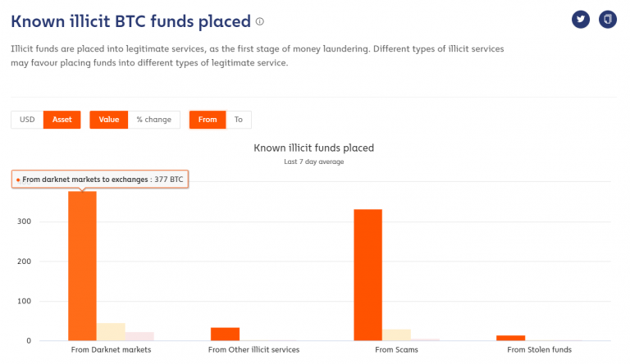
Task: Click the pale yellow Scams bar
Action: pos(396,334)
